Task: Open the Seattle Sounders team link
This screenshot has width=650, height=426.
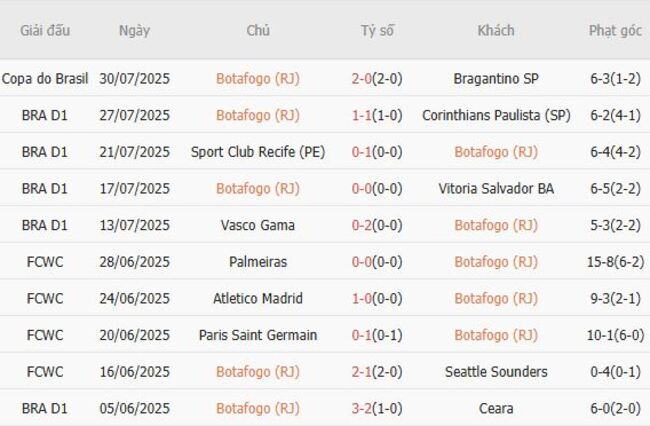Action: coord(496,372)
